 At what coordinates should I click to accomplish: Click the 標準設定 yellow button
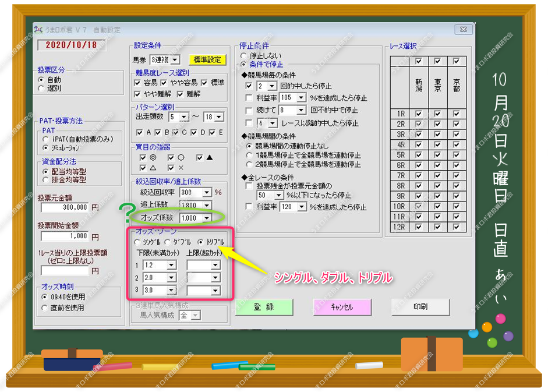pos(207,60)
